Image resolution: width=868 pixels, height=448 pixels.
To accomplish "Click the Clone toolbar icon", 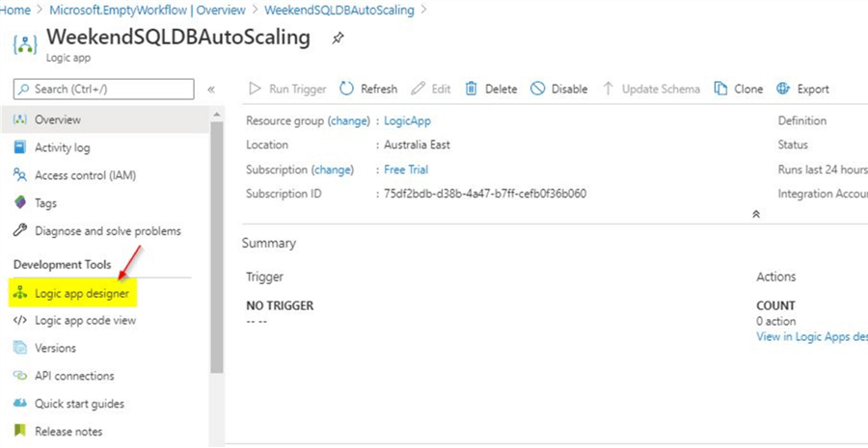I will [x=720, y=89].
